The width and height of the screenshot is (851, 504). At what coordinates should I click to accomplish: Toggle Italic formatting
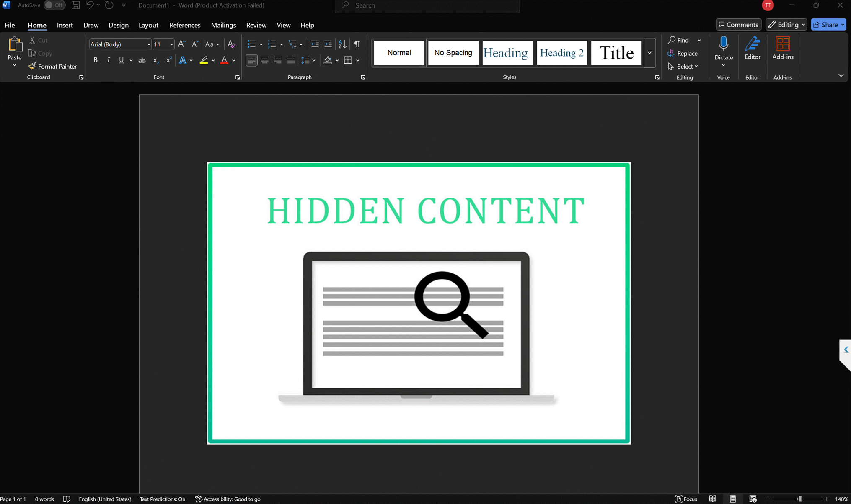click(x=108, y=60)
